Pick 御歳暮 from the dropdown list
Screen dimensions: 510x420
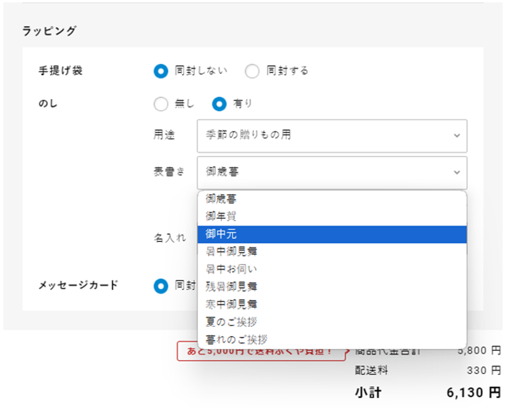(332, 199)
